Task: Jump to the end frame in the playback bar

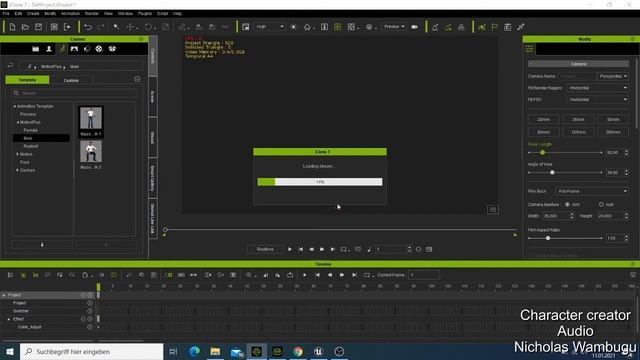Action: pyautogui.click(x=333, y=249)
